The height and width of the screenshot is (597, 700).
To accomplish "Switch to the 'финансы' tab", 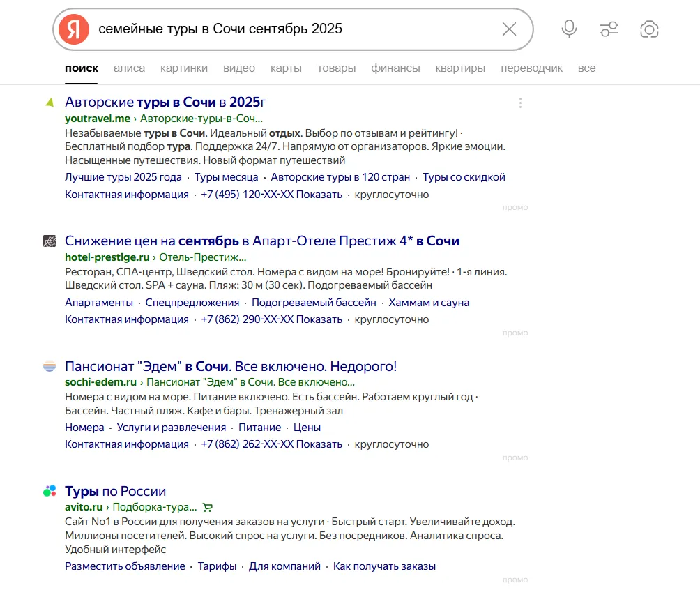I will tap(395, 68).
